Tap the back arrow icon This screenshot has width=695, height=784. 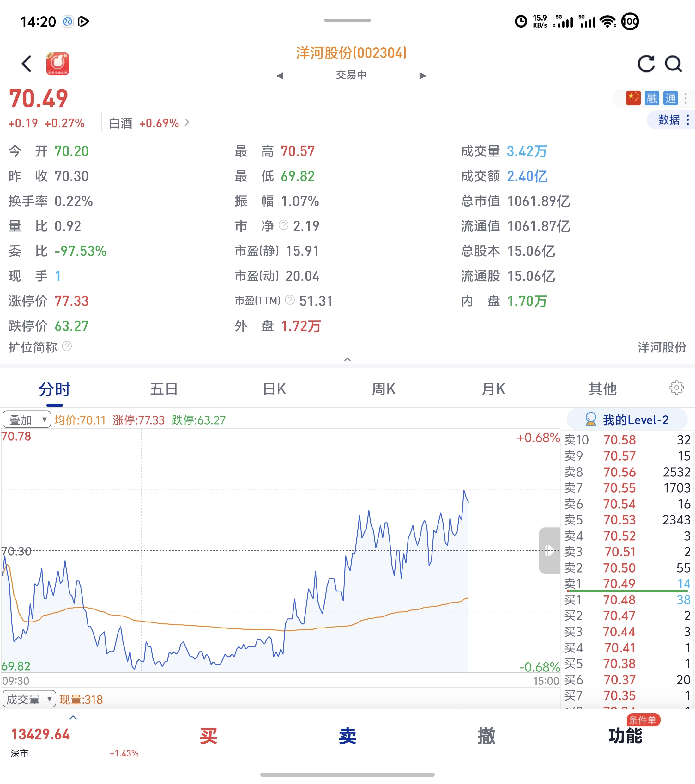click(27, 64)
